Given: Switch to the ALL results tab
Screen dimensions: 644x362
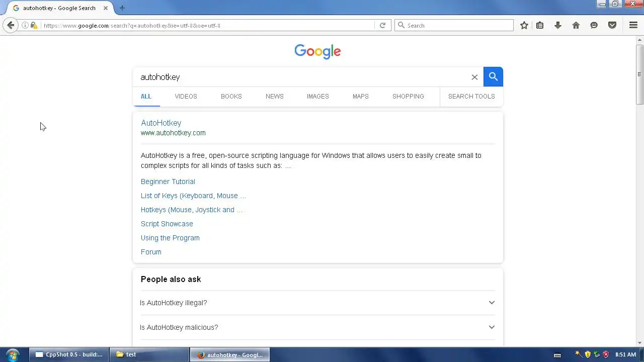Looking at the screenshot, I should (146, 97).
